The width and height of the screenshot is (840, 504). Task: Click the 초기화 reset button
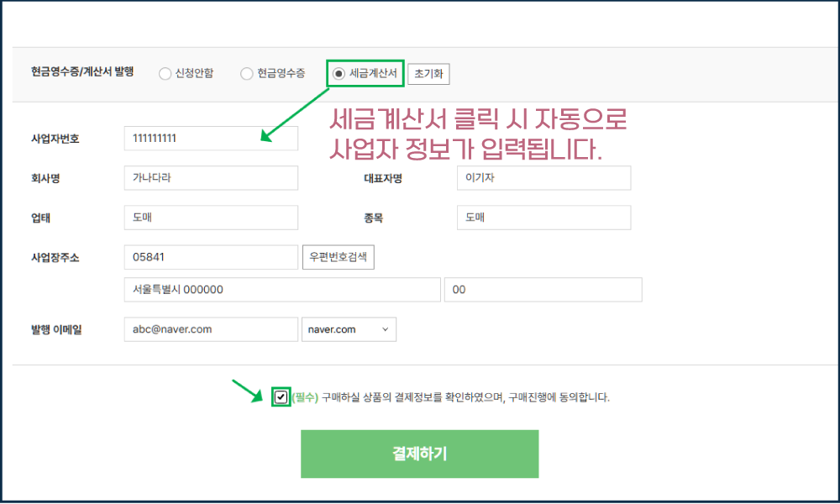tap(428, 74)
